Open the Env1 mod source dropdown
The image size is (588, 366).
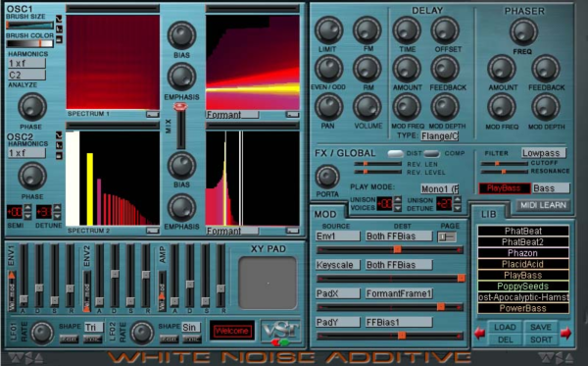338,236
